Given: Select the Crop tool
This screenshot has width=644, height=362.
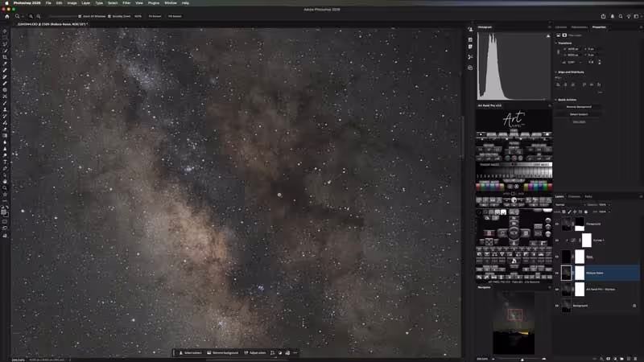Looking at the screenshot, I should coord(5,57).
